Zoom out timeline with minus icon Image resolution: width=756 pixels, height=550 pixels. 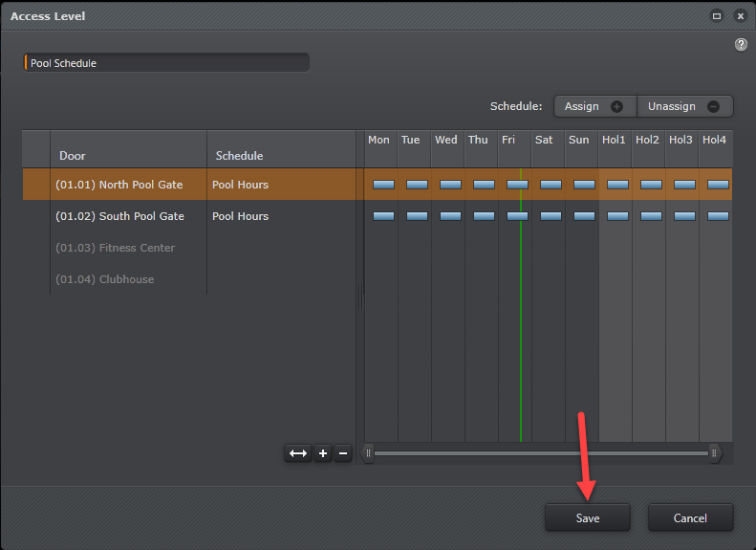(x=343, y=453)
